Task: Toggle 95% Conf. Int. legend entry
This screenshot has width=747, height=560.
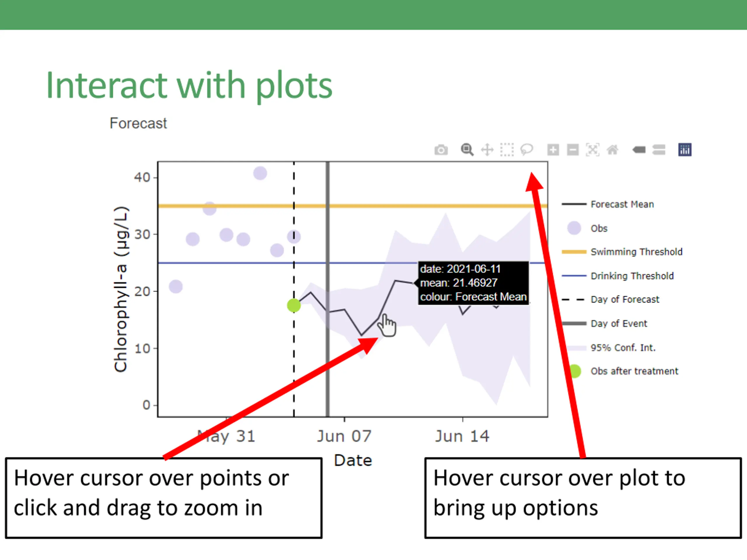Action: coord(608,348)
